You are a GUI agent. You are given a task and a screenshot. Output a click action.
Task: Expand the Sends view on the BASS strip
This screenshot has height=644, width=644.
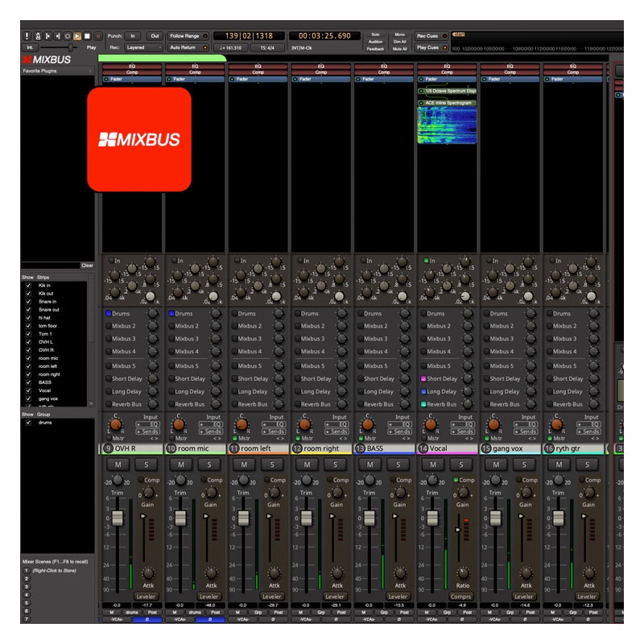click(x=401, y=431)
